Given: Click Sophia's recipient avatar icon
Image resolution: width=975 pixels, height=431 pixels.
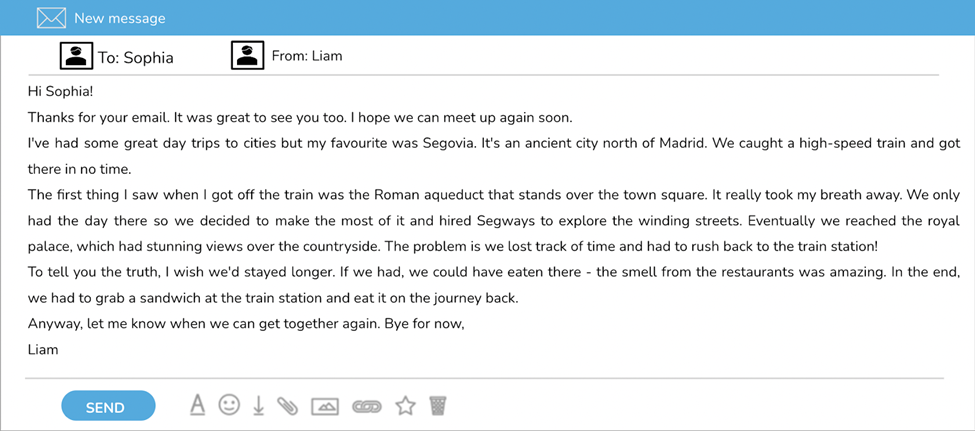Looking at the screenshot, I should [76, 56].
